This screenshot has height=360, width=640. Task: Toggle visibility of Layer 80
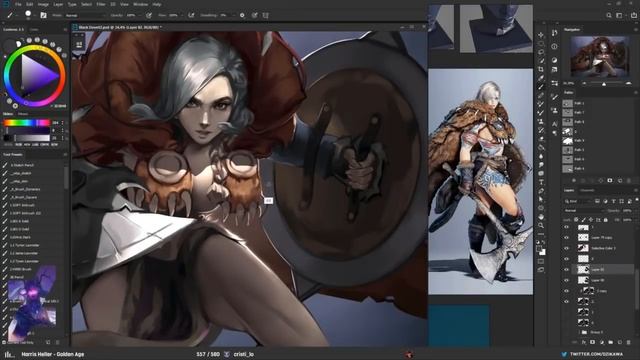pos(567,280)
